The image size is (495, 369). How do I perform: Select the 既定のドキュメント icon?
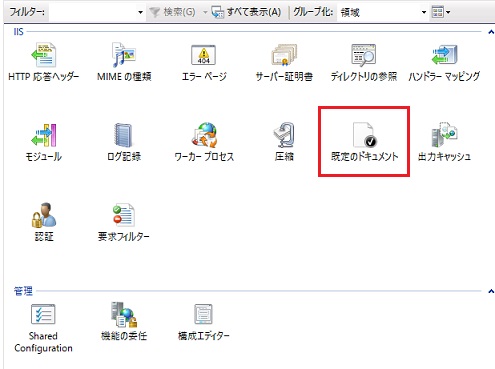coord(364,136)
